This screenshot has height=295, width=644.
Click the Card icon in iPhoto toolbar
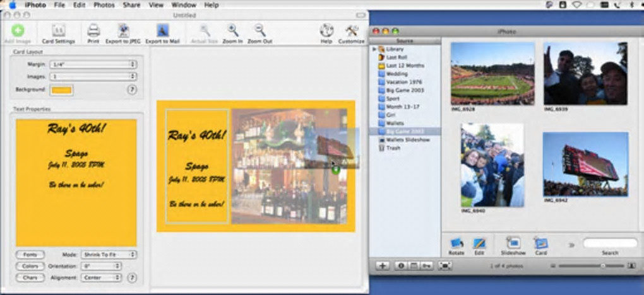pyautogui.click(x=540, y=243)
